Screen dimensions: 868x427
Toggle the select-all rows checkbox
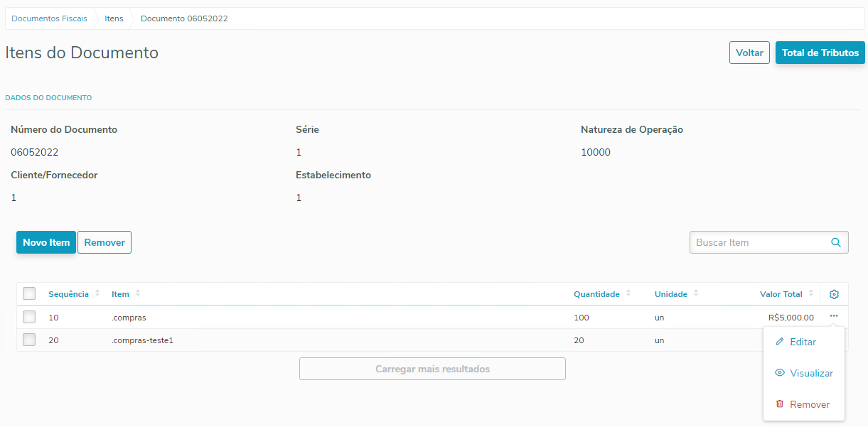tap(29, 293)
